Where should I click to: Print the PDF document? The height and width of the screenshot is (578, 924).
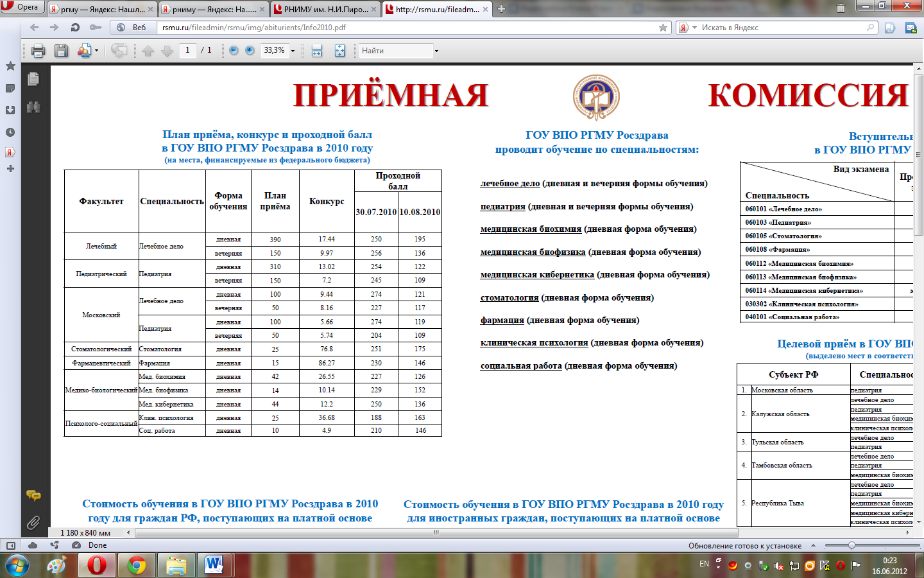(38, 51)
